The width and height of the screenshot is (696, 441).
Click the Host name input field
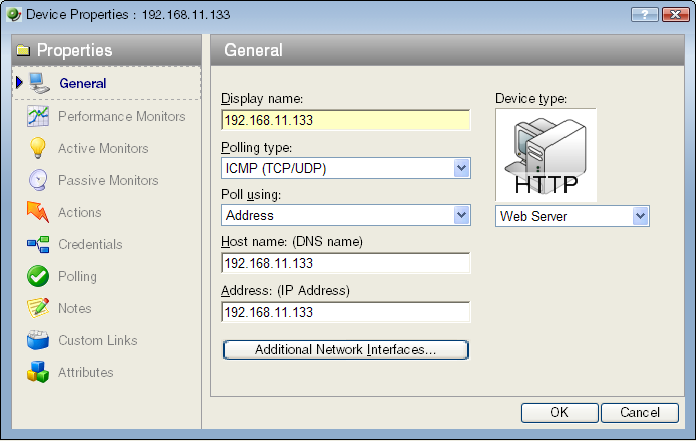[345, 263]
